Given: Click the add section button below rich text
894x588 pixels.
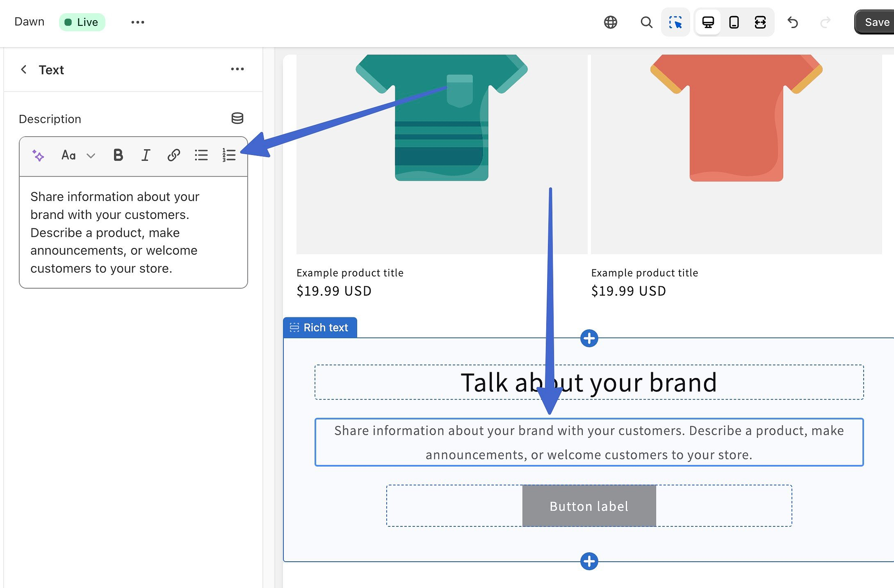Looking at the screenshot, I should [589, 560].
